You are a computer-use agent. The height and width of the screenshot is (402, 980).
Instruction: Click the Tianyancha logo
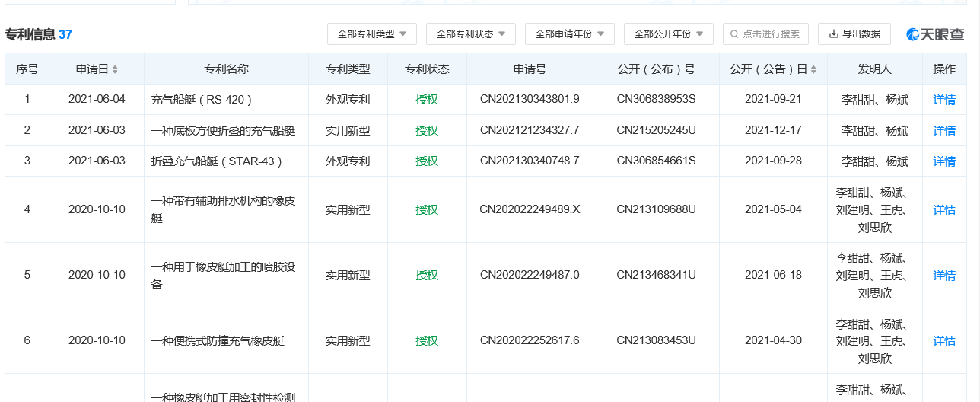tap(935, 34)
